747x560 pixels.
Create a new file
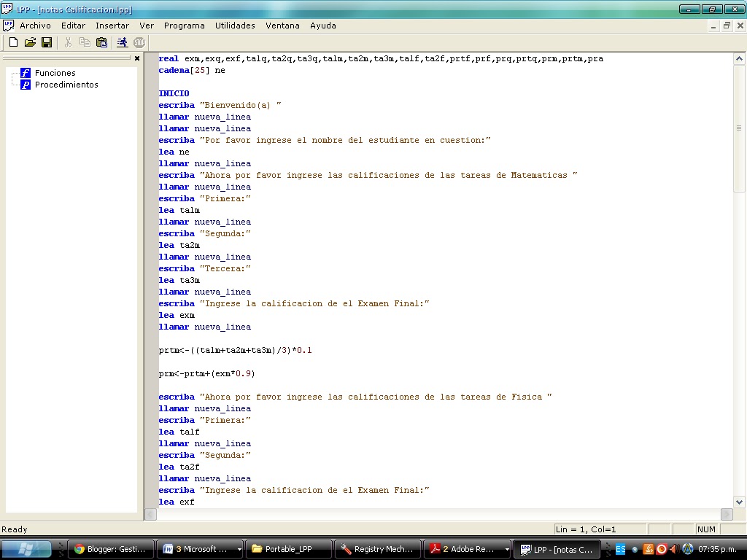coord(13,42)
